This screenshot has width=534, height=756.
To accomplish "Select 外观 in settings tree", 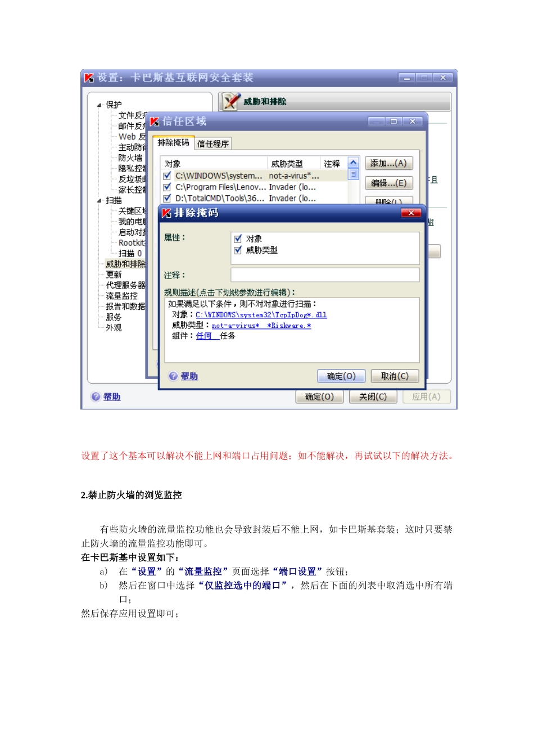I will pyautogui.click(x=114, y=327).
